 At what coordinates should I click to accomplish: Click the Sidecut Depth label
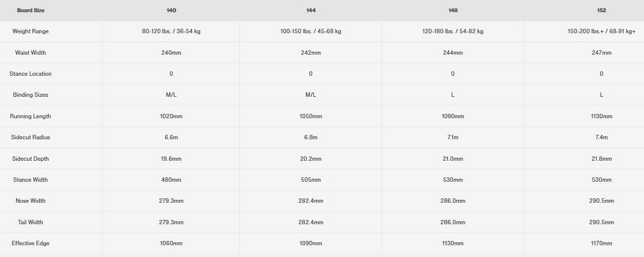[31, 159]
